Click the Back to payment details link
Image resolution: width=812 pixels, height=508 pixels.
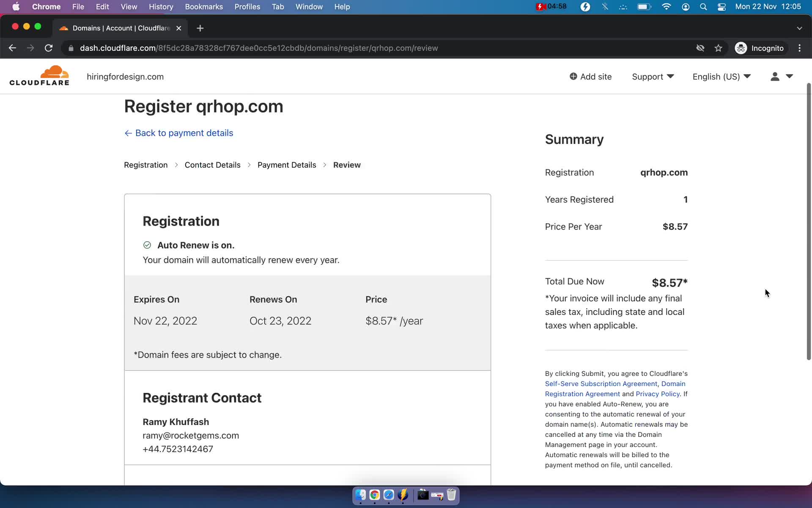click(x=179, y=133)
